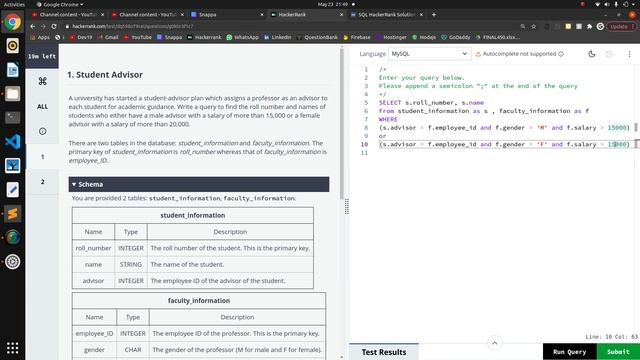Open the Nodejs bookmark
Screen dimensions: 640x360
point(424,37)
